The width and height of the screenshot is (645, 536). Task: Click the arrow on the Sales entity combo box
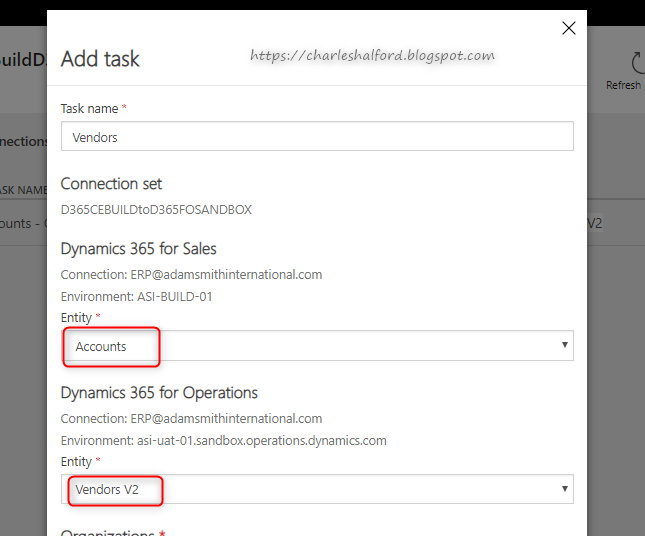(565, 346)
